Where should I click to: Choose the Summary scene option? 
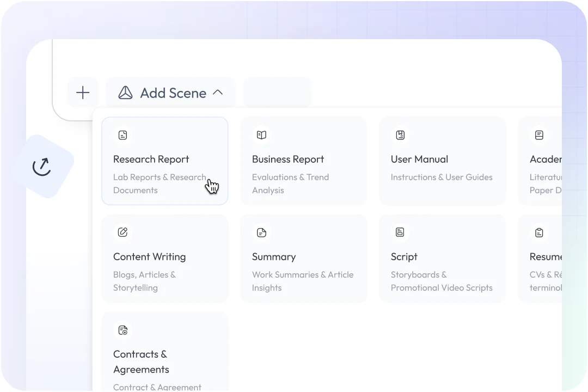coord(274,257)
